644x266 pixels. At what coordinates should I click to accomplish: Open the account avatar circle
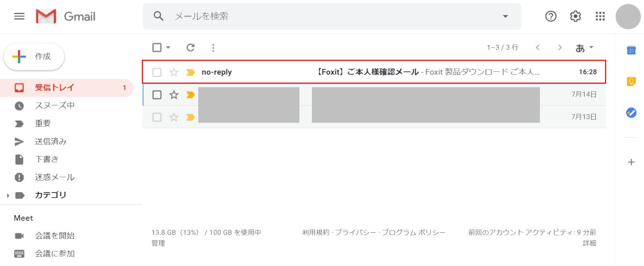[629, 16]
